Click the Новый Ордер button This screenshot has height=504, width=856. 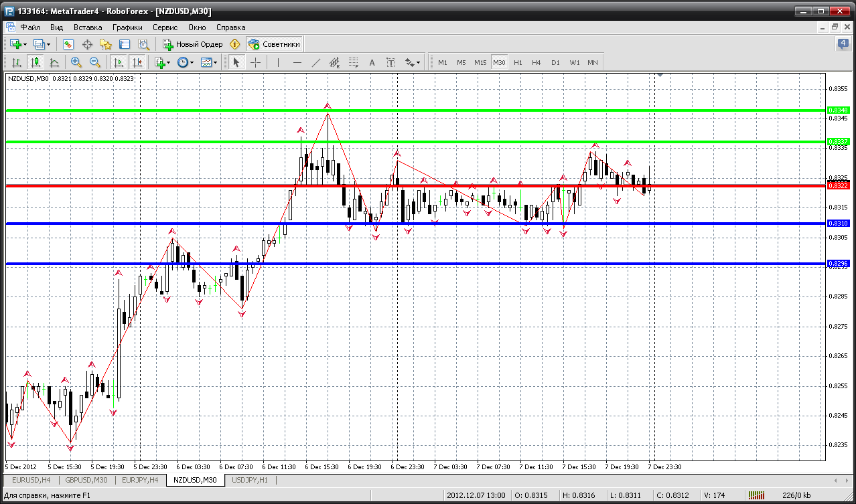pyautogui.click(x=193, y=44)
